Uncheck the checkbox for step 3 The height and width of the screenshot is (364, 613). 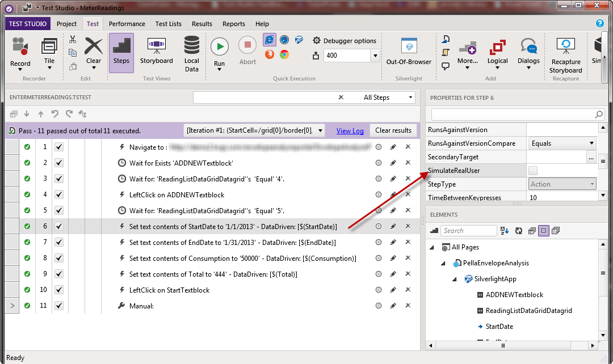pyautogui.click(x=59, y=179)
